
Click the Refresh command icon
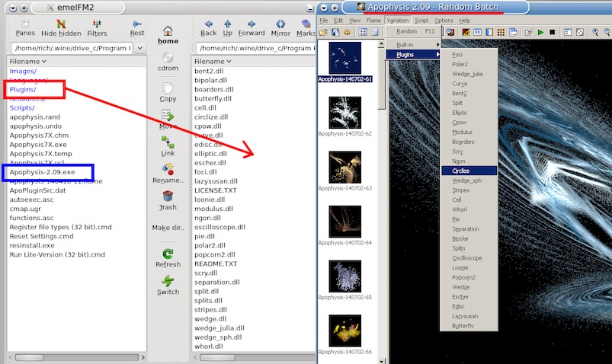(x=168, y=254)
